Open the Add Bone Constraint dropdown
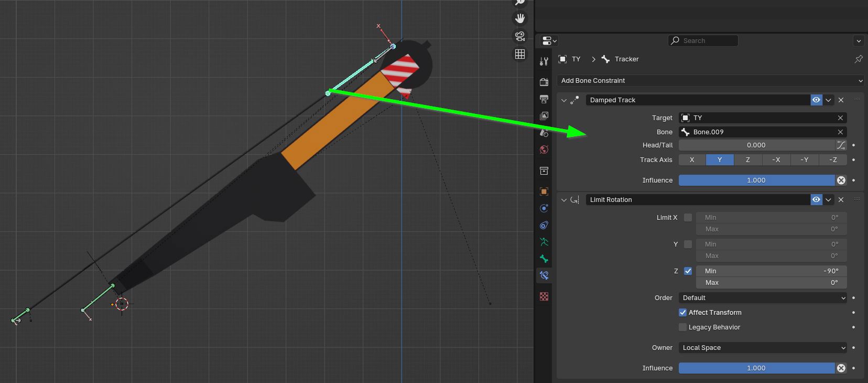The width and height of the screenshot is (868, 383). click(710, 80)
